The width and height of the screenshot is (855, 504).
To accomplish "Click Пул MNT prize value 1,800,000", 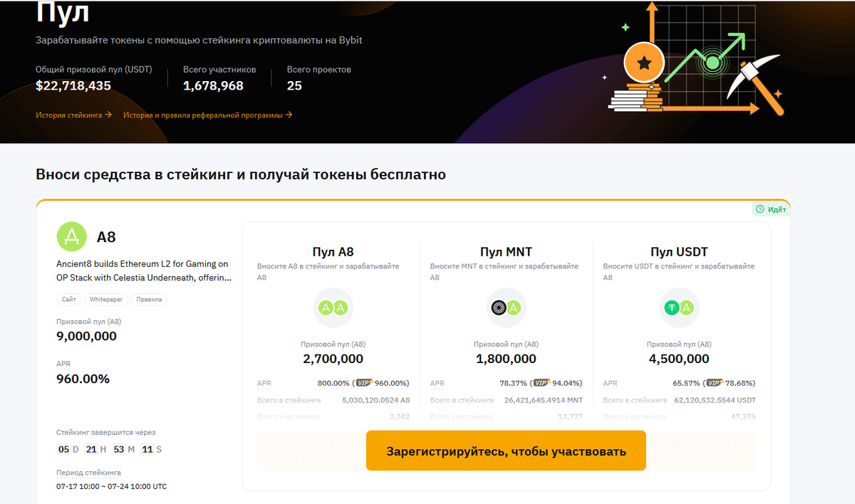I will point(506,359).
